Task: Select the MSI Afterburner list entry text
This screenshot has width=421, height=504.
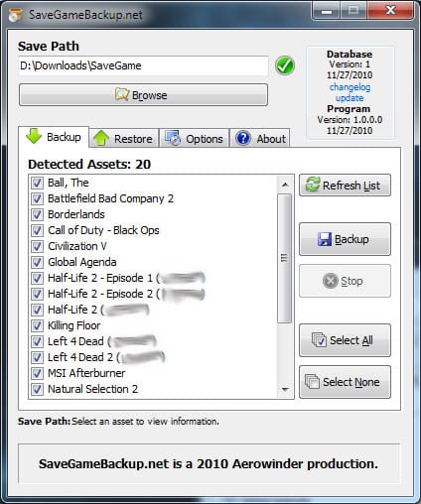Action: tap(86, 373)
